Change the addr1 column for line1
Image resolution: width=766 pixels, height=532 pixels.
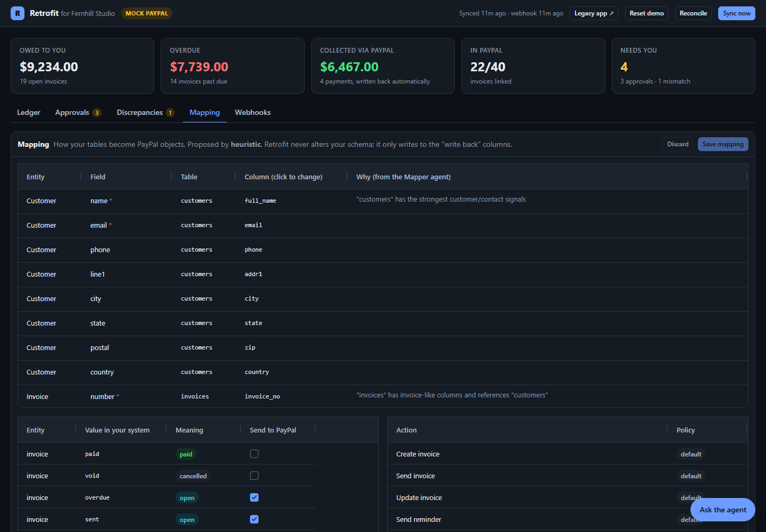(253, 274)
